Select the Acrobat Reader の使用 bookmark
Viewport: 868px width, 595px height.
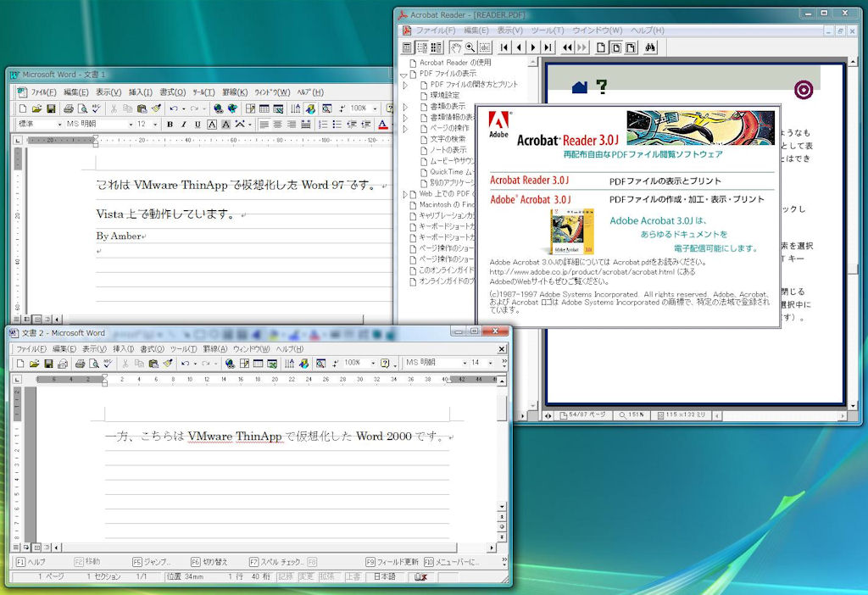click(455, 63)
